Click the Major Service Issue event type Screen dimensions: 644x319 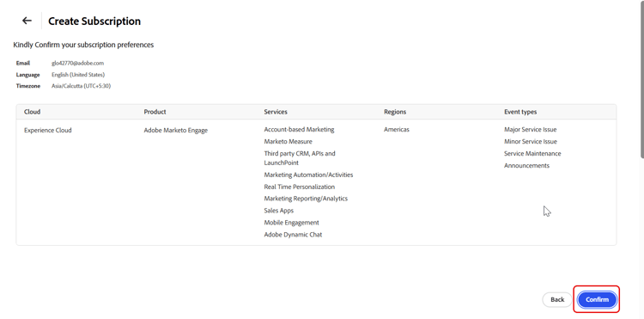click(531, 130)
